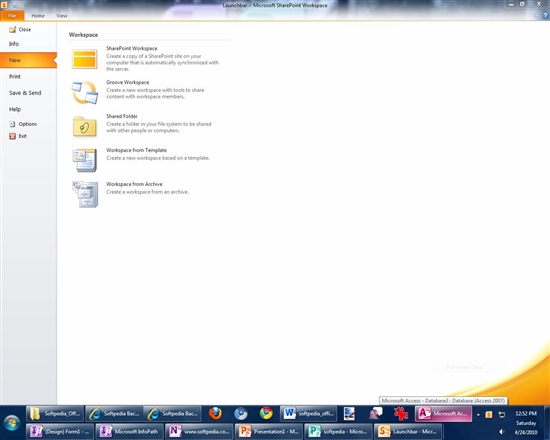Click the red splat taskbar icon

pyautogui.click(x=401, y=414)
